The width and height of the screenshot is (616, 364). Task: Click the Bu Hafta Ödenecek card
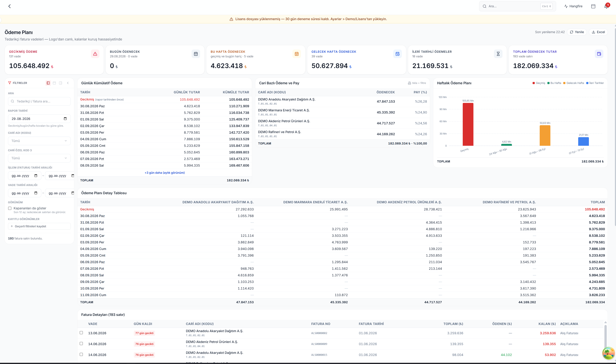pos(256,60)
